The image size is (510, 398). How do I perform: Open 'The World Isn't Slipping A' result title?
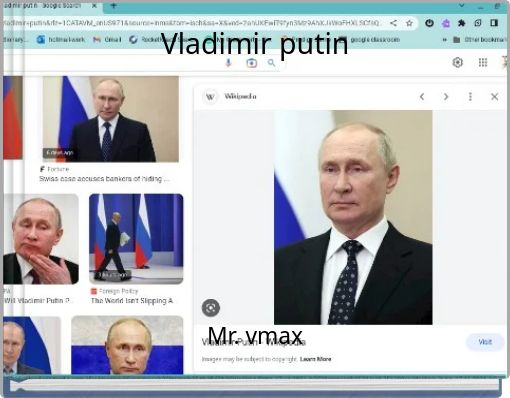pos(132,301)
